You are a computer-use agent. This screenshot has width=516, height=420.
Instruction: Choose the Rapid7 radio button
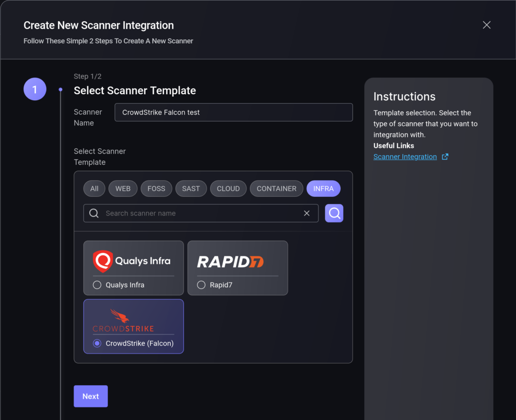coord(201,285)
